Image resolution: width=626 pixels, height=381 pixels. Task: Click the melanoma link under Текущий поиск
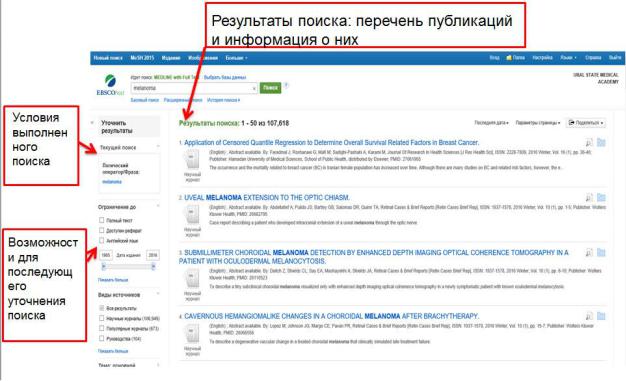coord(112,182)
